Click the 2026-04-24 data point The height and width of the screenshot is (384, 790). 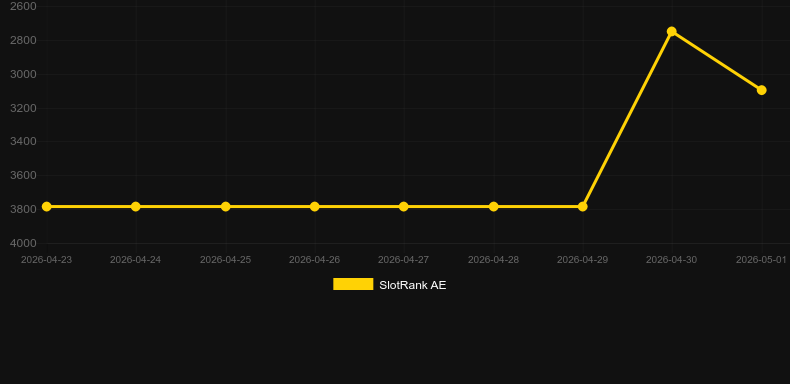pos(136,207)
